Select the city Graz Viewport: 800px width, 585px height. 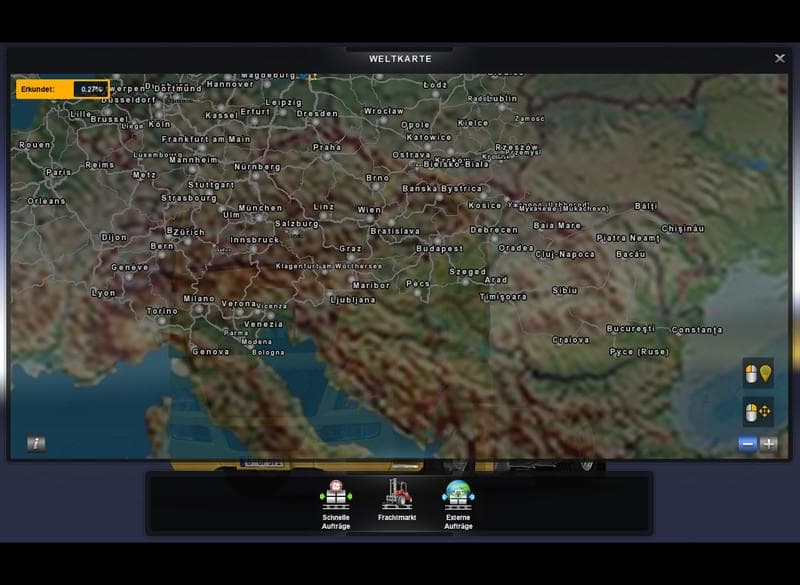tap(350, 248)
